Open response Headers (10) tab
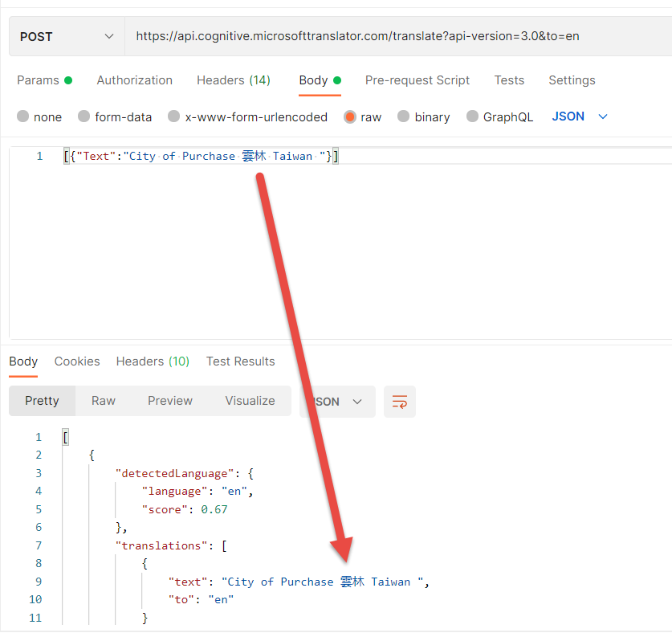This screenshot has width=672, height=637. click(x=153, y=361)
